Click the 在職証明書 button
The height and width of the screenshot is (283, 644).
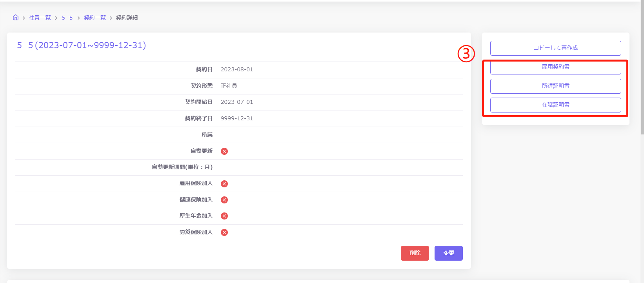(x=555, y=105)
